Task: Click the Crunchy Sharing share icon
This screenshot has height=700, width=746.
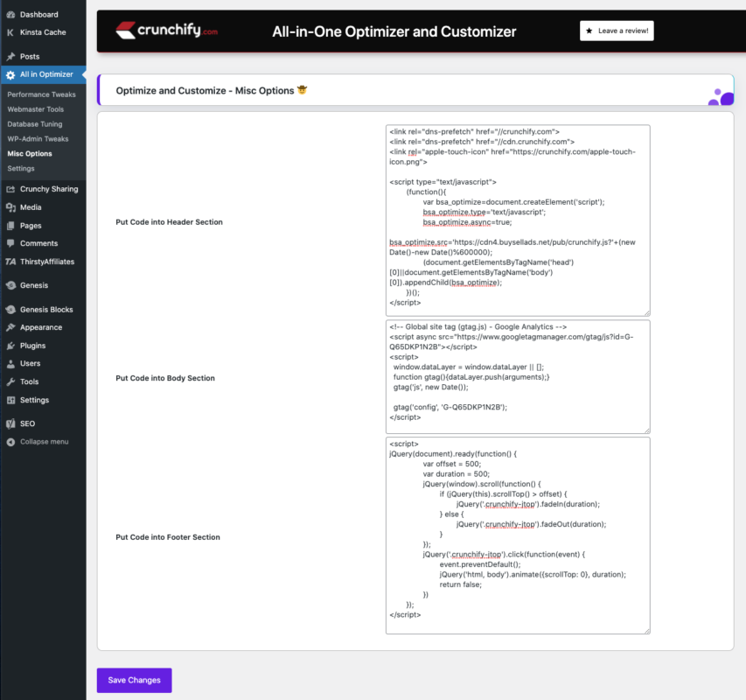Action: 10,189
